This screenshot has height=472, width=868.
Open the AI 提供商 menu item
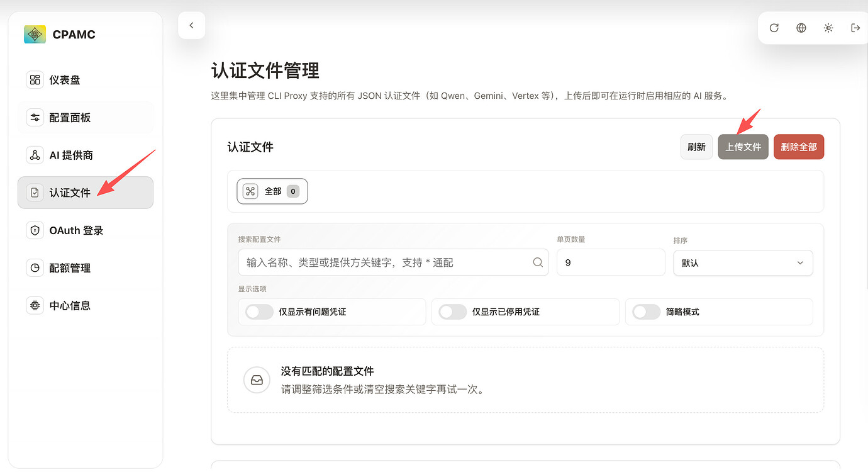pos(86,155)
